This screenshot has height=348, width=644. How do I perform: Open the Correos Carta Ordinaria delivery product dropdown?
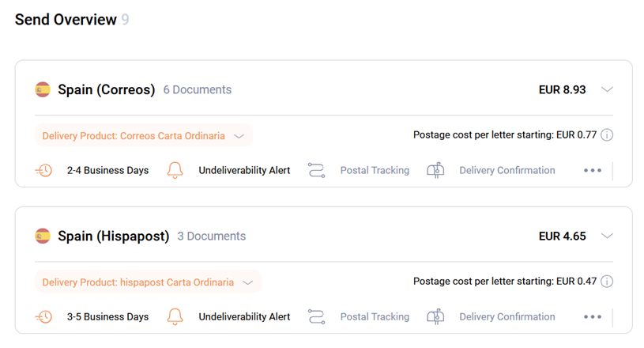(144, 135)
